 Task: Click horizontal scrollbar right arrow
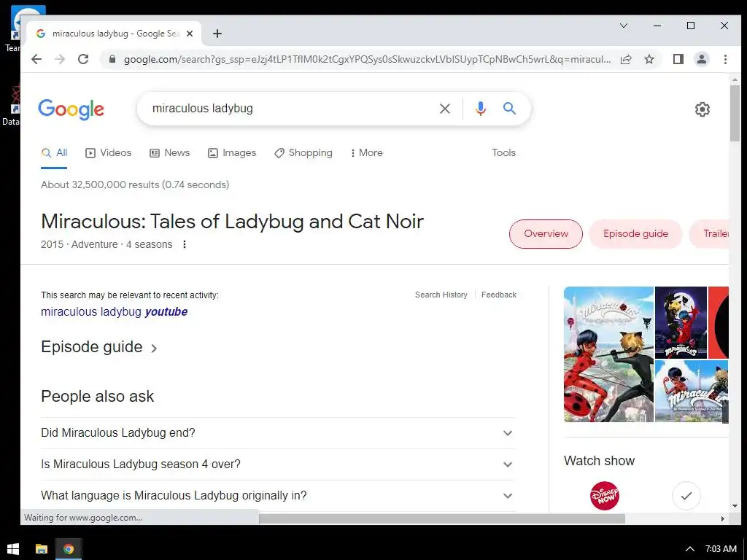pyautogui.click(x=722, y=518)
